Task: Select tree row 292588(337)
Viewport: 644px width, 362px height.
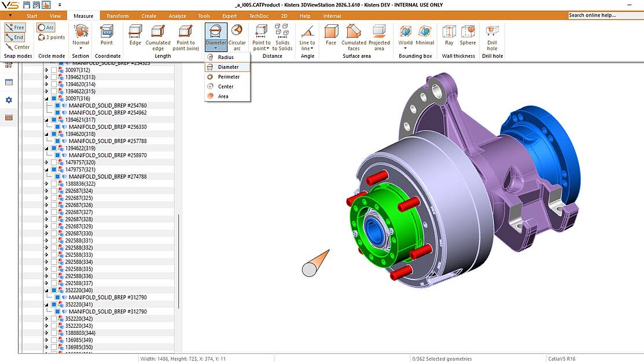Action: pyautogui.click(x=79, y=283)
